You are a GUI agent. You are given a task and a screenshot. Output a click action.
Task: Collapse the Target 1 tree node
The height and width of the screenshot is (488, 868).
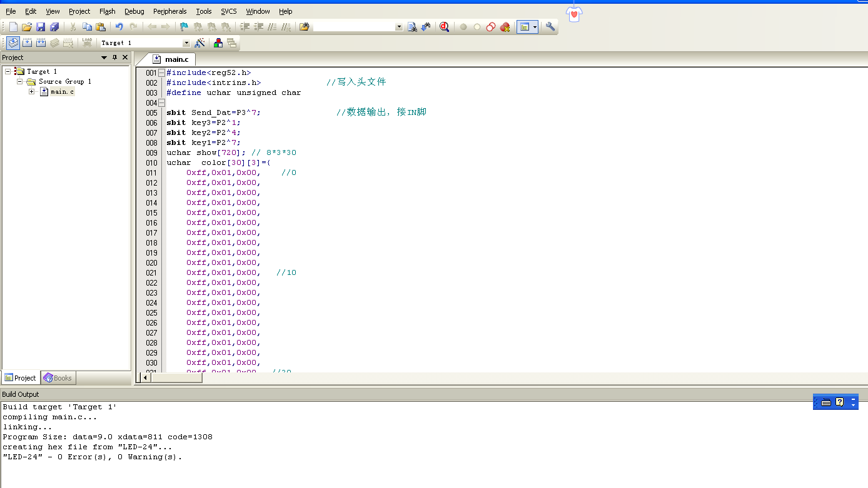(8, 71)
